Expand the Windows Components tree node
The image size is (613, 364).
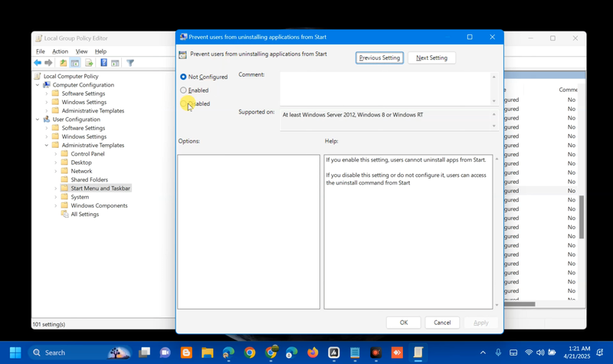pos(55,205)
